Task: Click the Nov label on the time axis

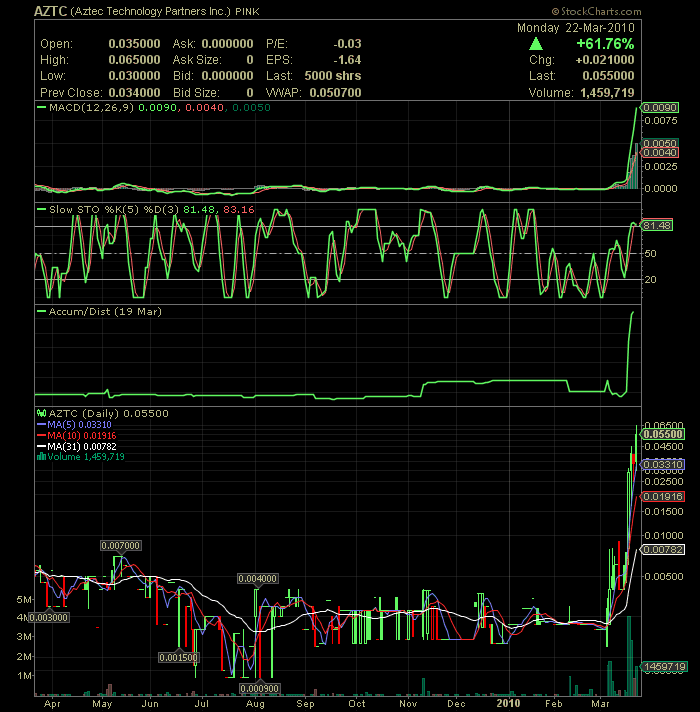Action: [x=408, y=704]
